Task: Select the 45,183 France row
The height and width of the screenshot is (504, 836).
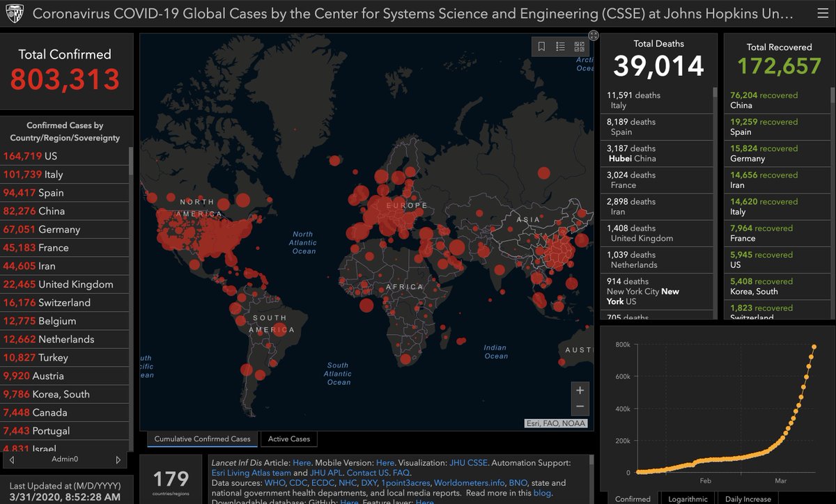Action: click(x=64, y=248)
